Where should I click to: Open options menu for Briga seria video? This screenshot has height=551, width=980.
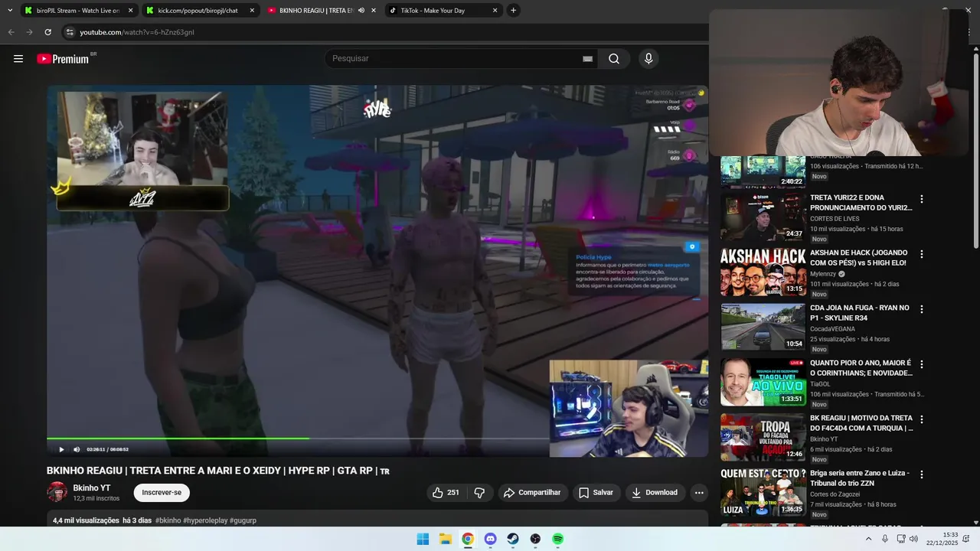click(922, 474)
